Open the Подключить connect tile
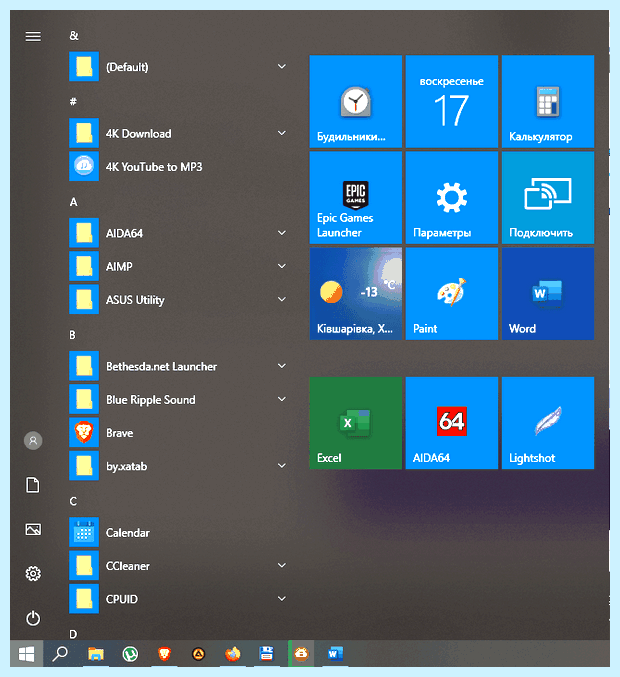620x677 pixels. click(547, 198)
